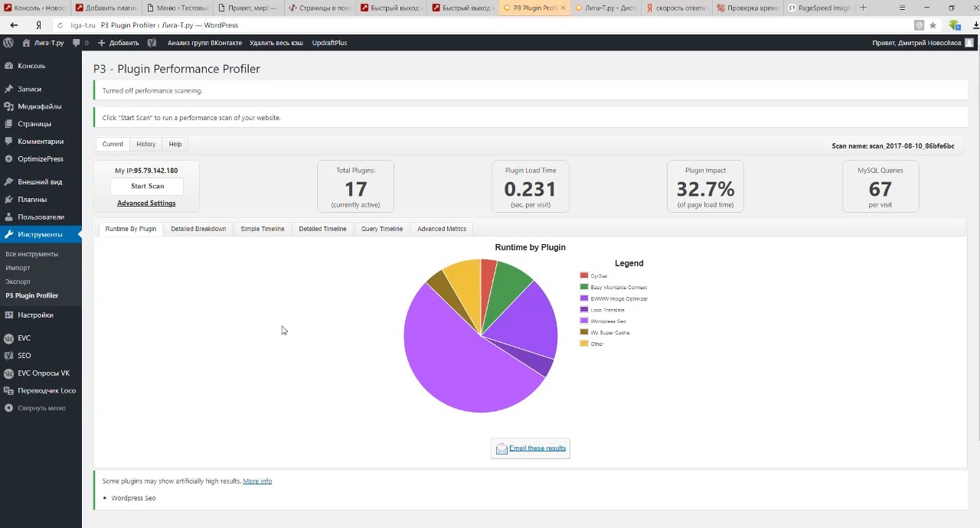This screenshot has width=980, height=528.
Task: Open the Simple Timeline tab
Action: tap(263, 229)
